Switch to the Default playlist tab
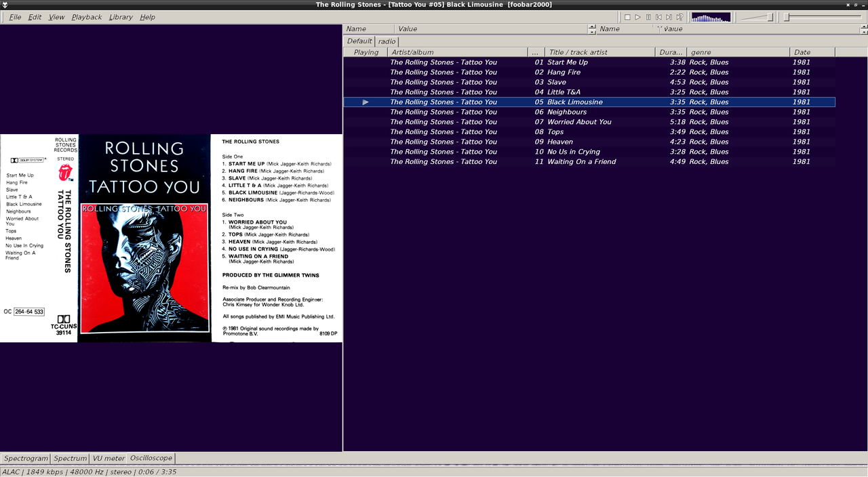The width and height of the screenshot is (868, 477). coord(359,41)
